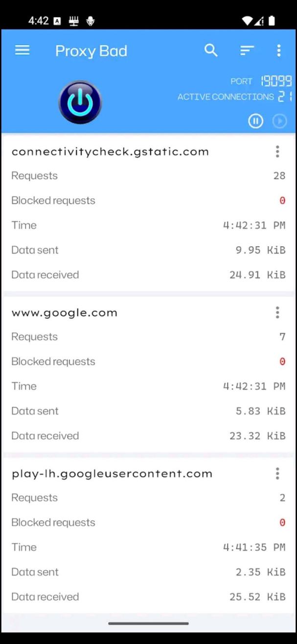Tap the gesture navigation handle at the bottom
Image resolution: width=297 pixels, height=644 pixels.
pos(148,623)
